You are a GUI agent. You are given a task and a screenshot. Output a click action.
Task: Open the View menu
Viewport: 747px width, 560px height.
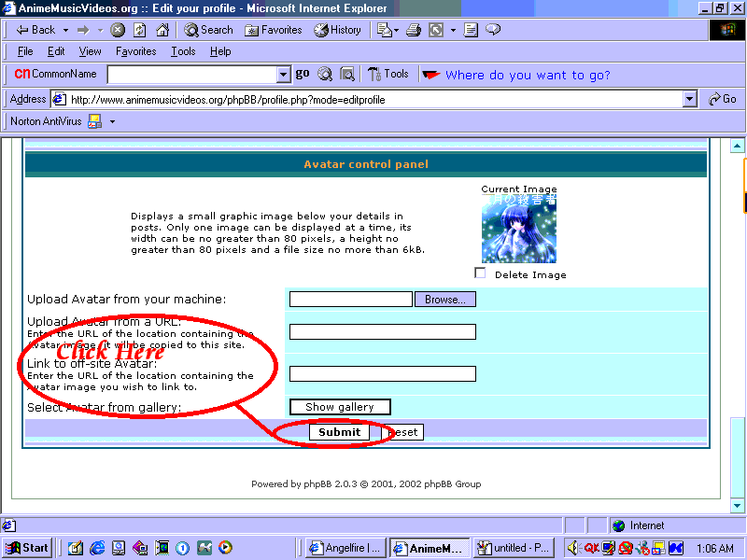90,51
